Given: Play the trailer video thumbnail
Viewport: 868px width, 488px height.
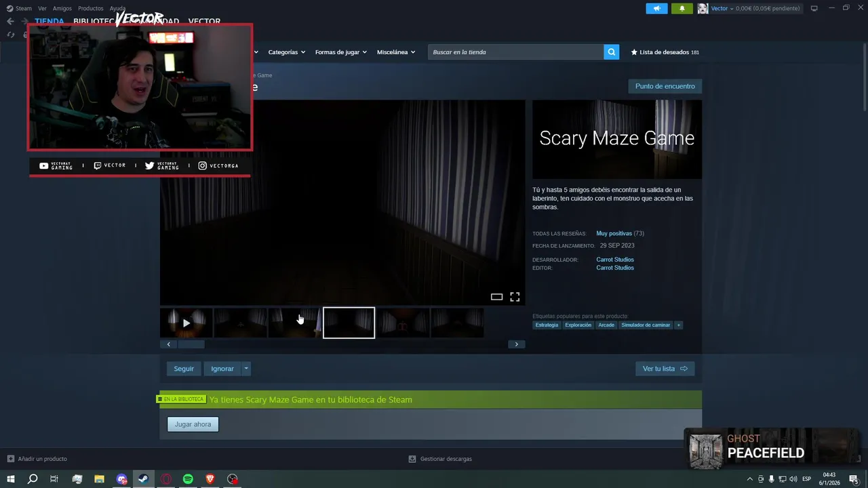Looking at the screenshot, I should 186,323.
